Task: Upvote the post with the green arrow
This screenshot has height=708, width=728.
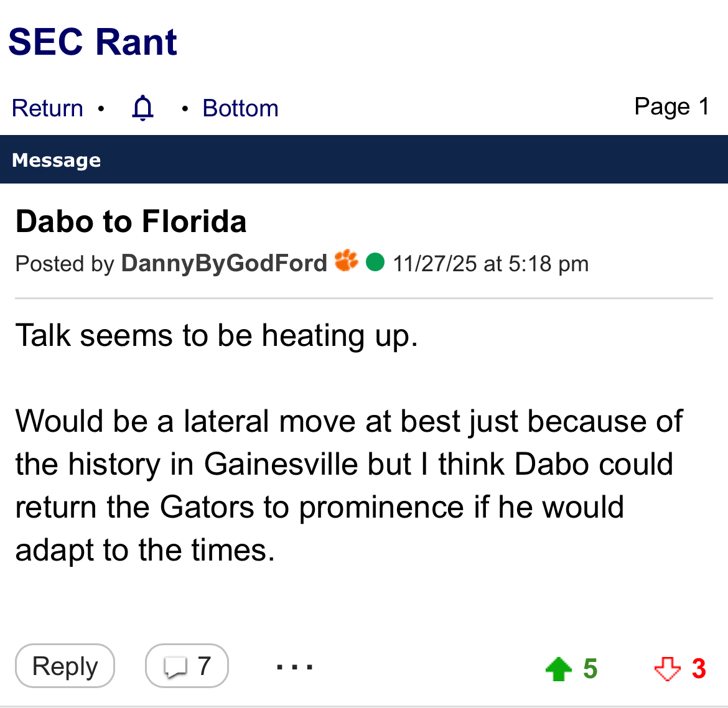Action: click(558, 669)
